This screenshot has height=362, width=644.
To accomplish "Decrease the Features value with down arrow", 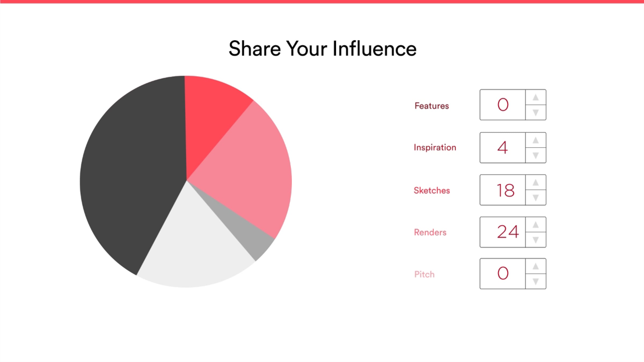I will pyautogui.click(x=536, y=112).
